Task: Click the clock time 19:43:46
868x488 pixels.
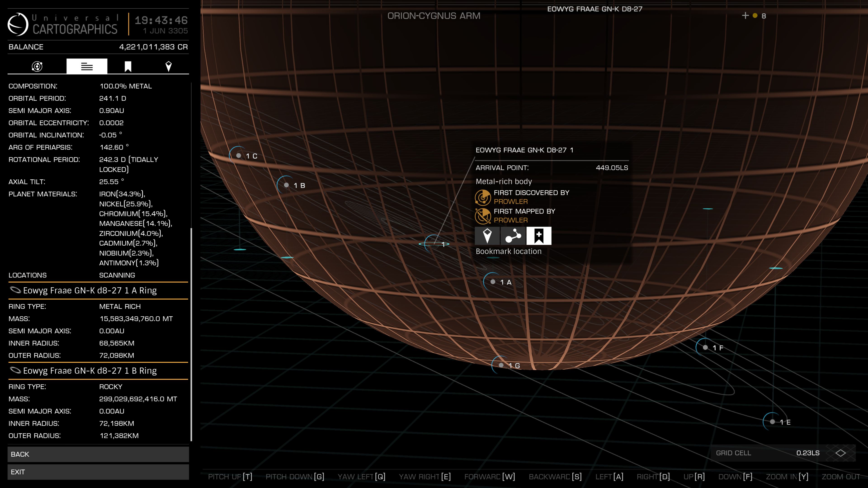Action: 161,20
